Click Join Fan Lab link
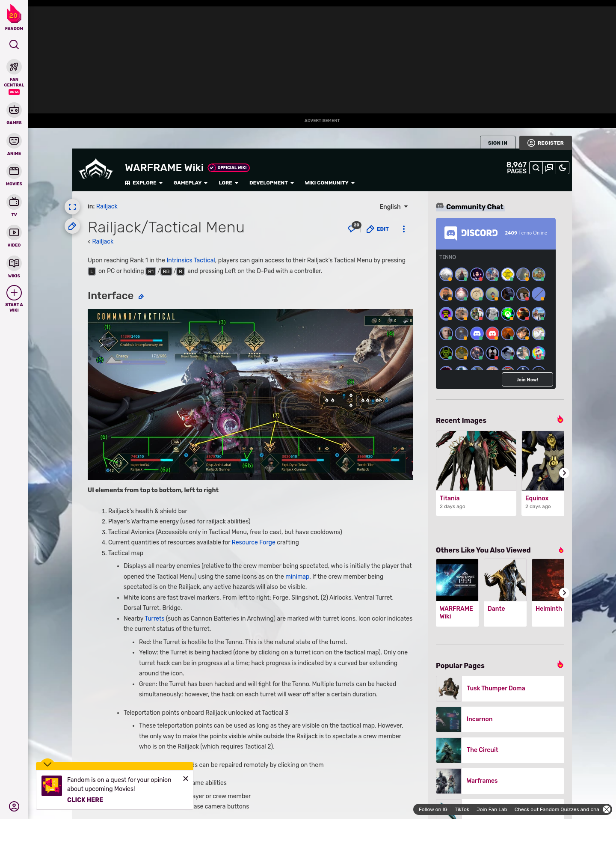The height and width of the screenshot is (856, 616). pyautogui.click(x=492, y=809)
